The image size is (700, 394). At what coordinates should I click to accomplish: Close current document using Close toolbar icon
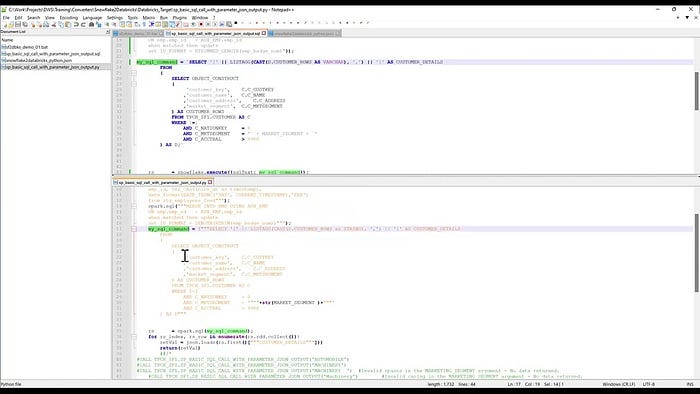point(33,24)
